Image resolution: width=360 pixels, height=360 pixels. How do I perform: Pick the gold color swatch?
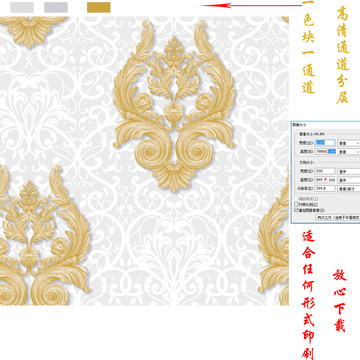click(99, 7)
